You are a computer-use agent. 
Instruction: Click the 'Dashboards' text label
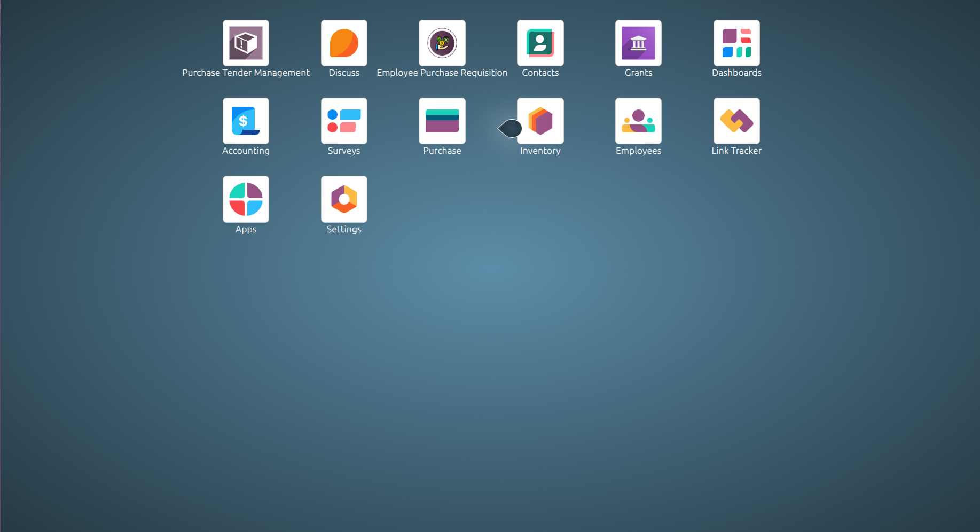(x=736, y=73)
